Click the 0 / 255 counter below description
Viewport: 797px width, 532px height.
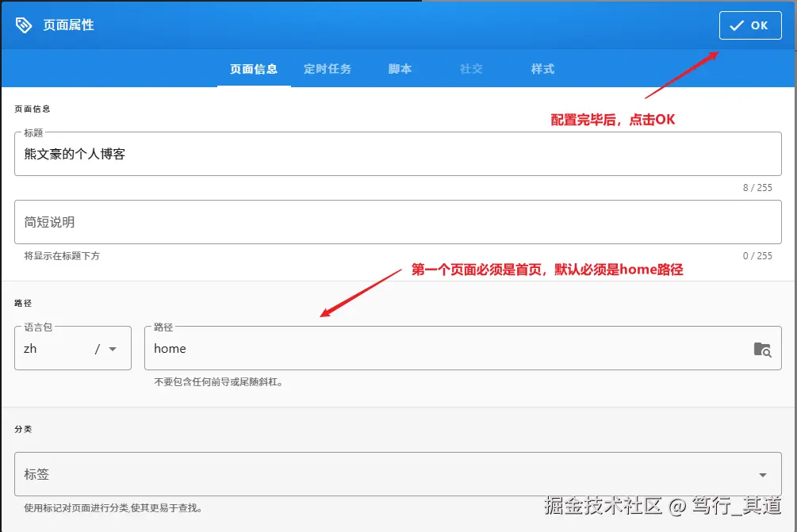pos(759,255)
